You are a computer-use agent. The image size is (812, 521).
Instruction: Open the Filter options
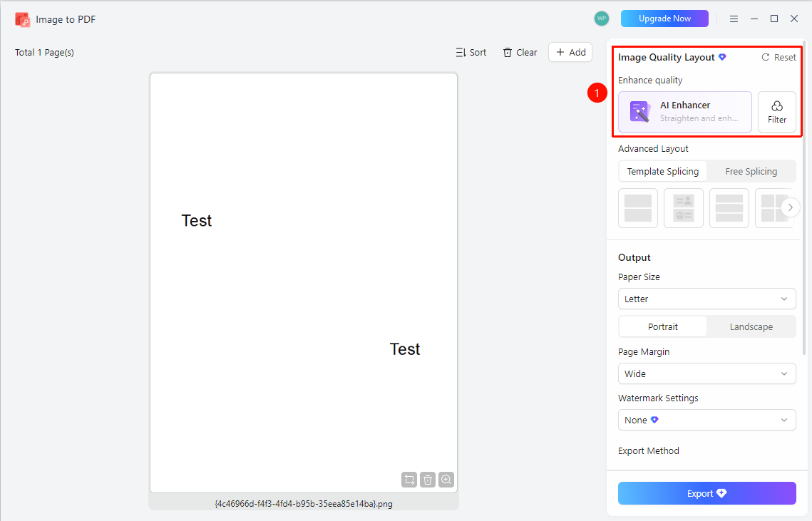tap(777, 112)
